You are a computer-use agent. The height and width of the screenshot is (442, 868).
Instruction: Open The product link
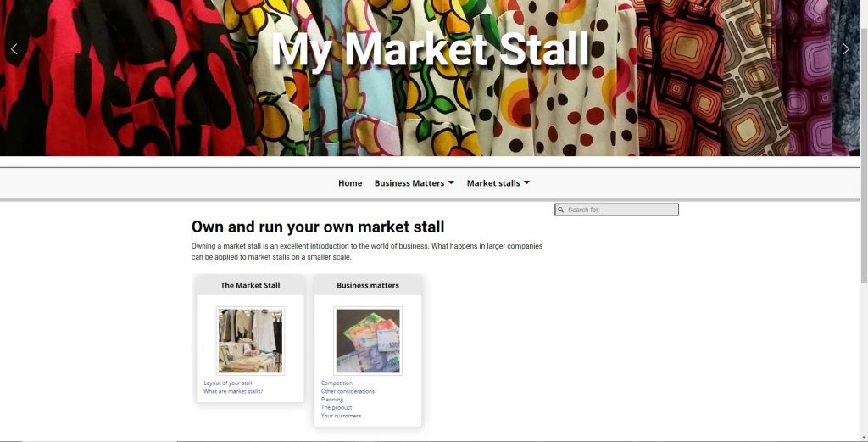(337, 408)
